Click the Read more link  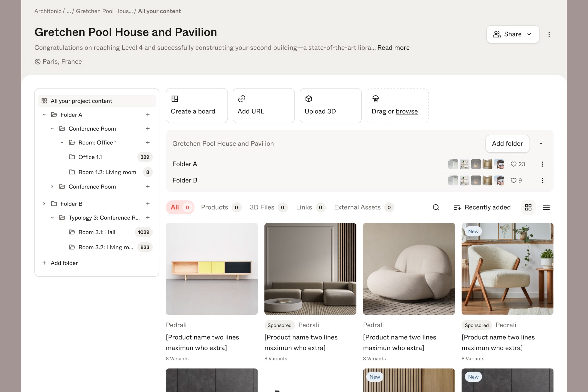[393, 48]
